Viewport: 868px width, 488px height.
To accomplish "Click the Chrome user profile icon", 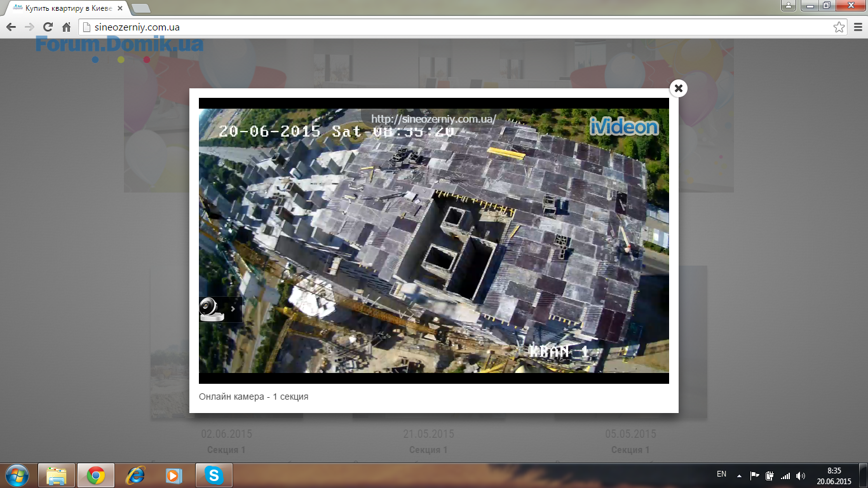I will tap(788, 6).
